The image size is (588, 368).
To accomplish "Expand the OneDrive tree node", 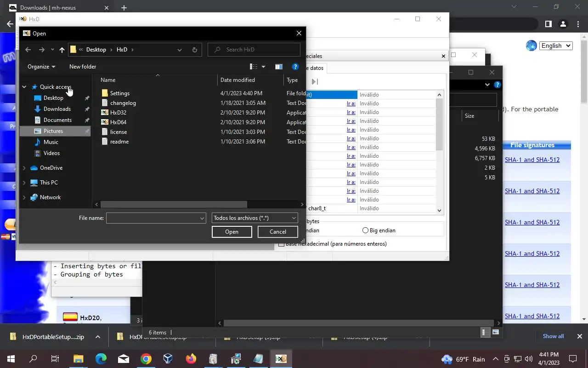I will point(24,168).
